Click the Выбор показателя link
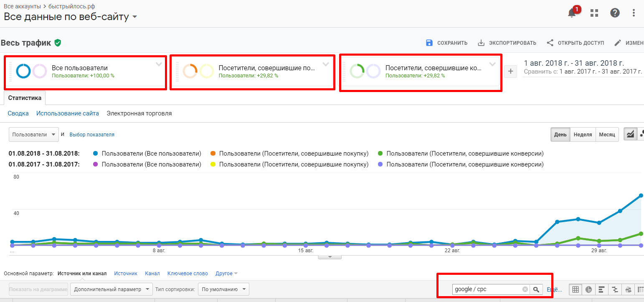644x302 pixels. tap(92, 135)
